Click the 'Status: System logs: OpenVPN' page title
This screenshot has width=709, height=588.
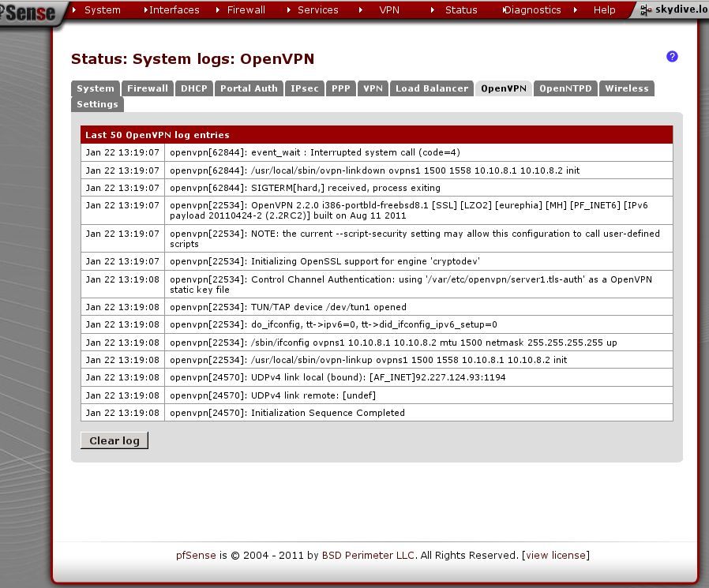pos(193,58)
